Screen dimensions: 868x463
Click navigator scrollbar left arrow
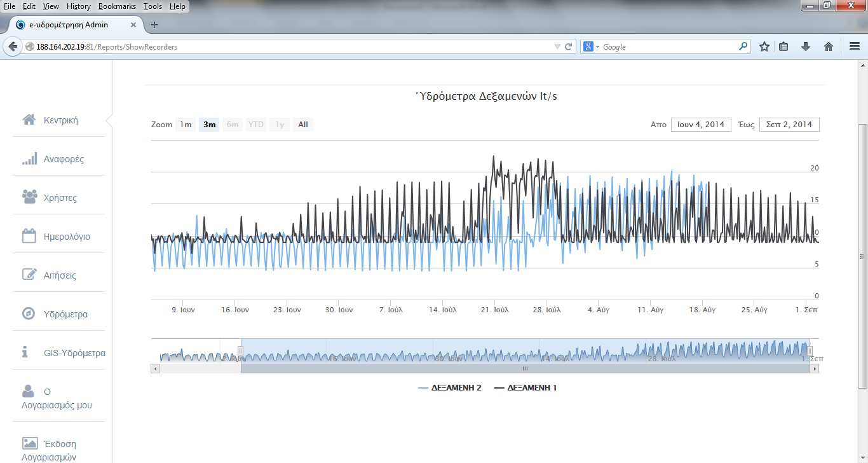point(155,368)
